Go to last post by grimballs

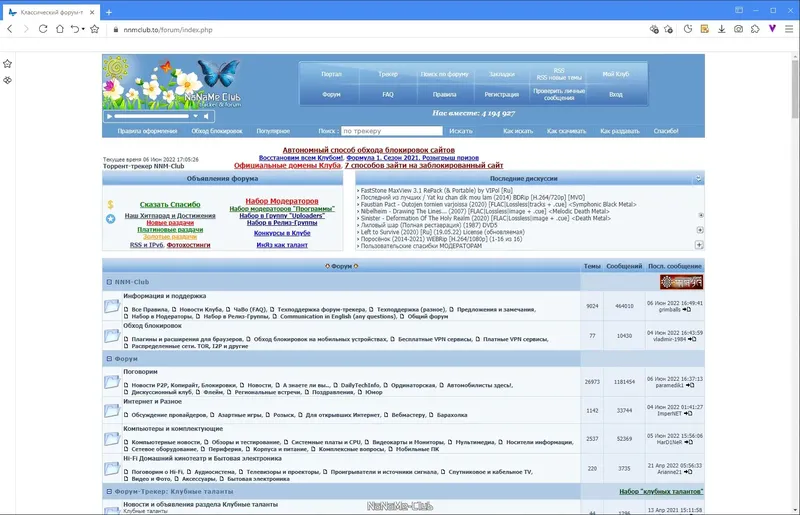tap(687, 309)
